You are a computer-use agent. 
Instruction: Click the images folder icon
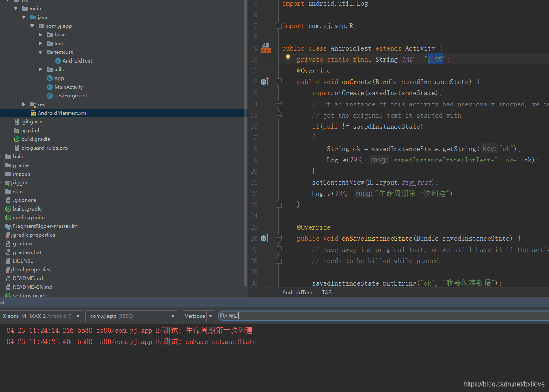tap(8, 174)
